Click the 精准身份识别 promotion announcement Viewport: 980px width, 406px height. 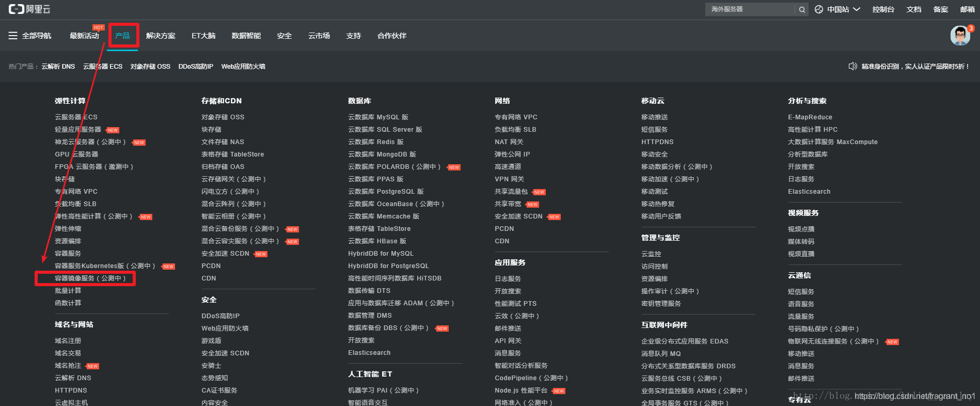(915, 67)
